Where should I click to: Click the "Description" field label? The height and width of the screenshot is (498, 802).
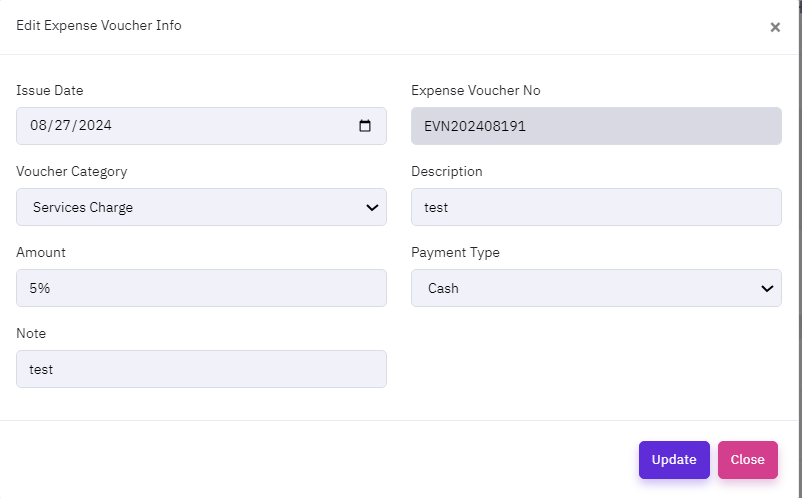[x=447, y=171]
